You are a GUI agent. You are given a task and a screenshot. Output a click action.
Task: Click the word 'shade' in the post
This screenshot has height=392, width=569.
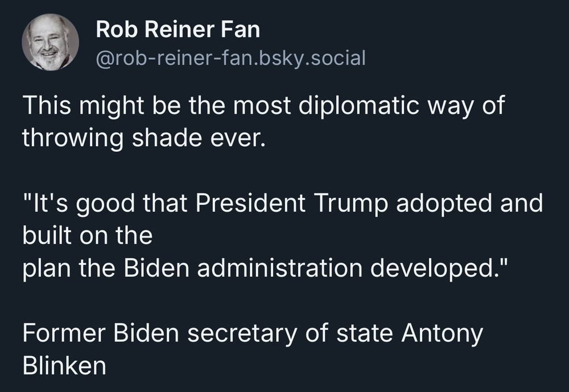coord(167,138)
